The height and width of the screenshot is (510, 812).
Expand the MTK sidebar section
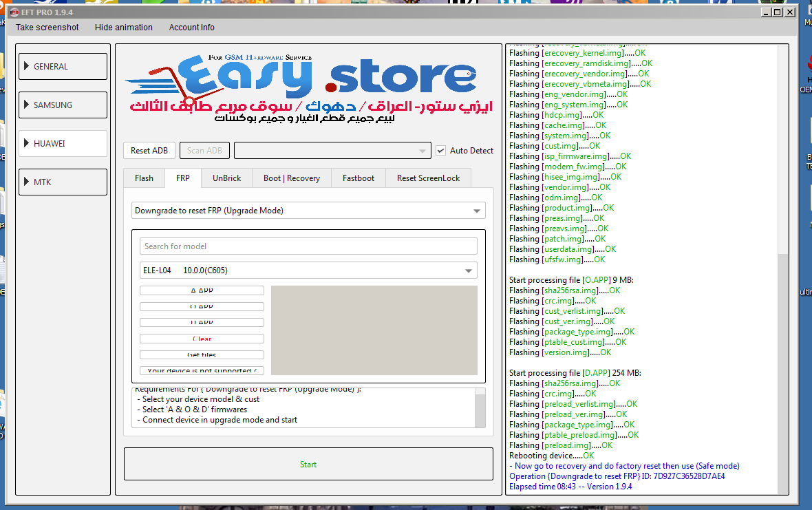(63, 182)
